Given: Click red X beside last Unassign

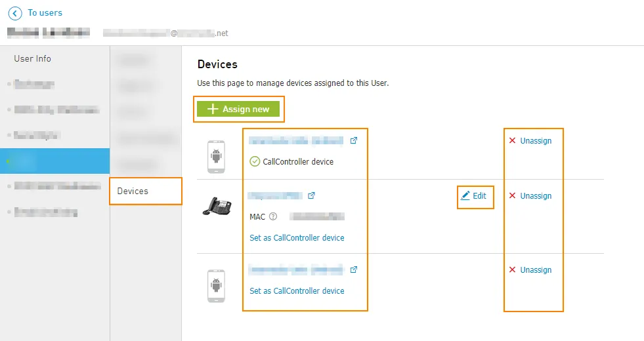Looking at the screenshot, I should pyautogui.click(x=512, y=270).
